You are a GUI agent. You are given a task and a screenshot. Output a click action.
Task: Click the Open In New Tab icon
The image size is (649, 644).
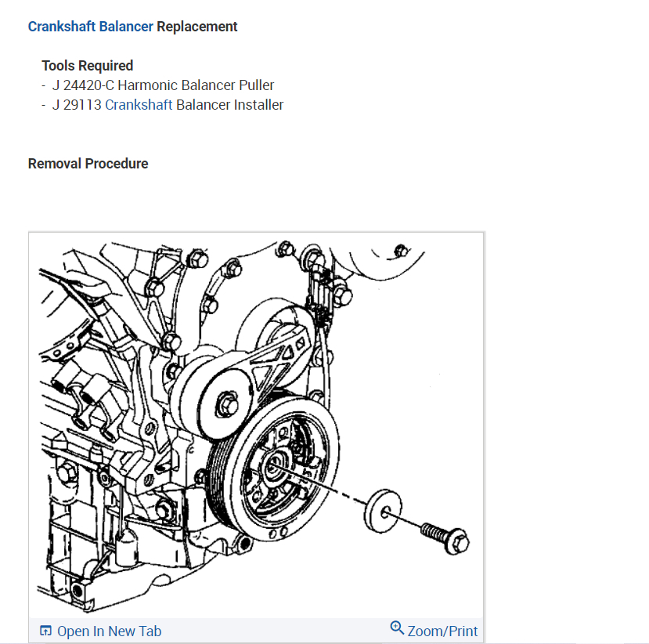[x=45, y=631]
